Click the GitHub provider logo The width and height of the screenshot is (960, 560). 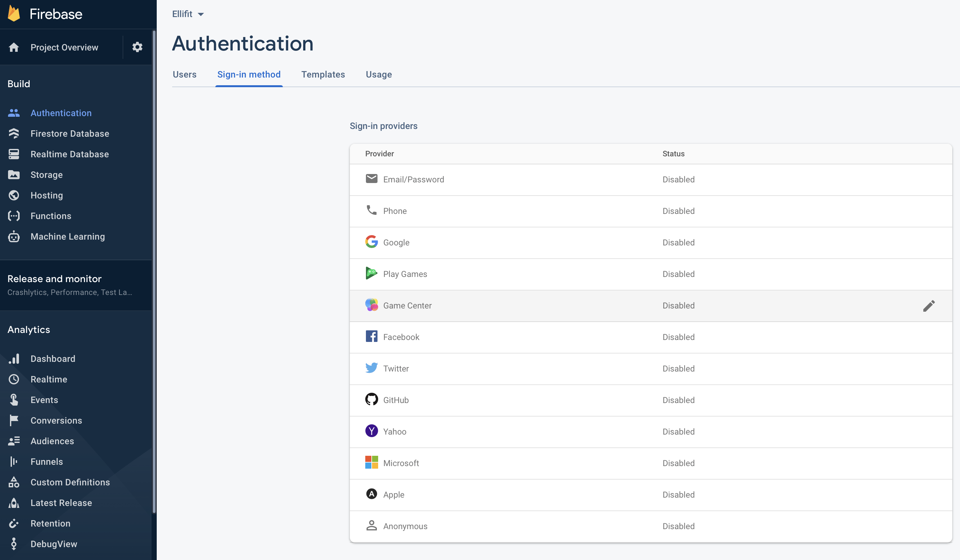[x=371, y=399]
